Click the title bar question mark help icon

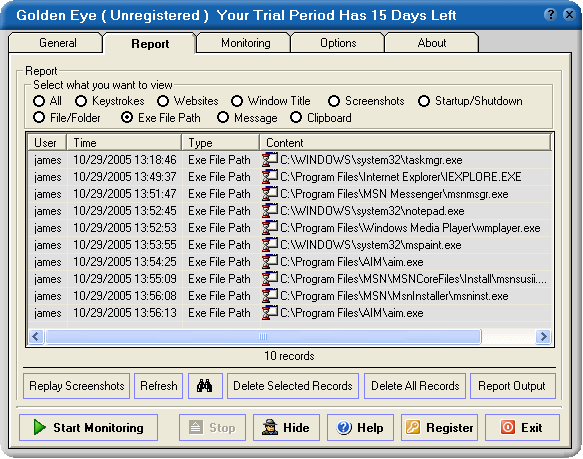coord(550,15)
